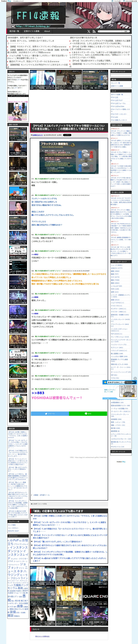This screenshot has height=644, width=138.
Task: Open the About menu item
Action: pyautogui.click(x=47, y=31)
